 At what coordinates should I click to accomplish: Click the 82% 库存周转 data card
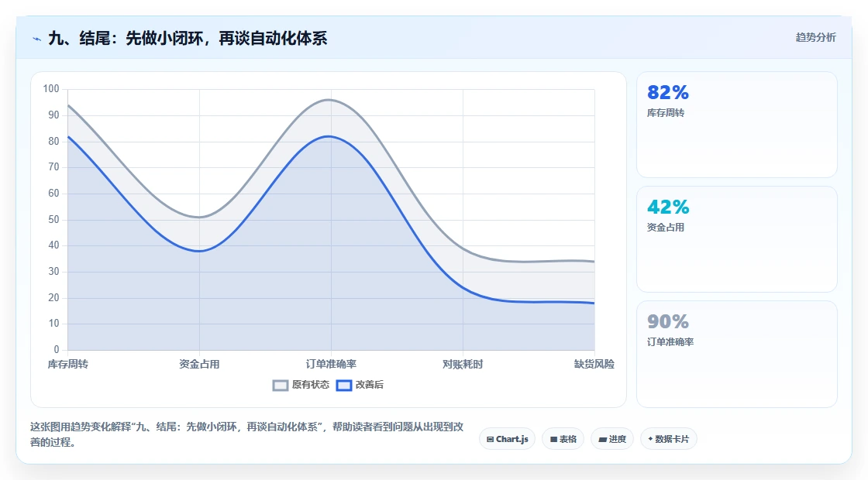pos(737,125)
